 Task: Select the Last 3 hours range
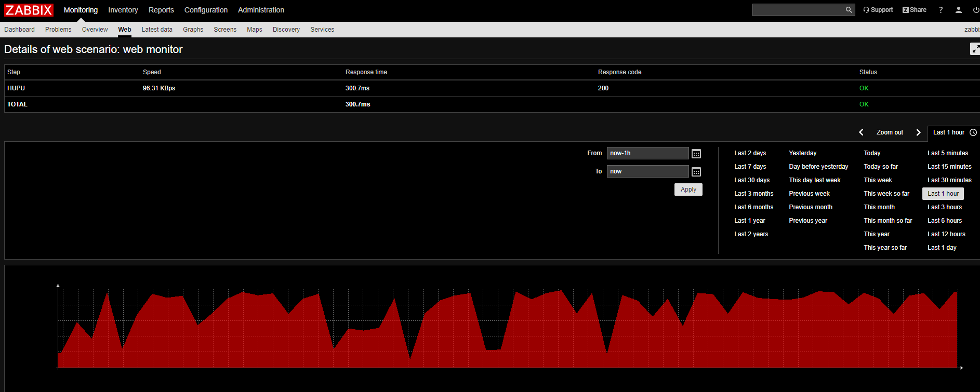945,207
